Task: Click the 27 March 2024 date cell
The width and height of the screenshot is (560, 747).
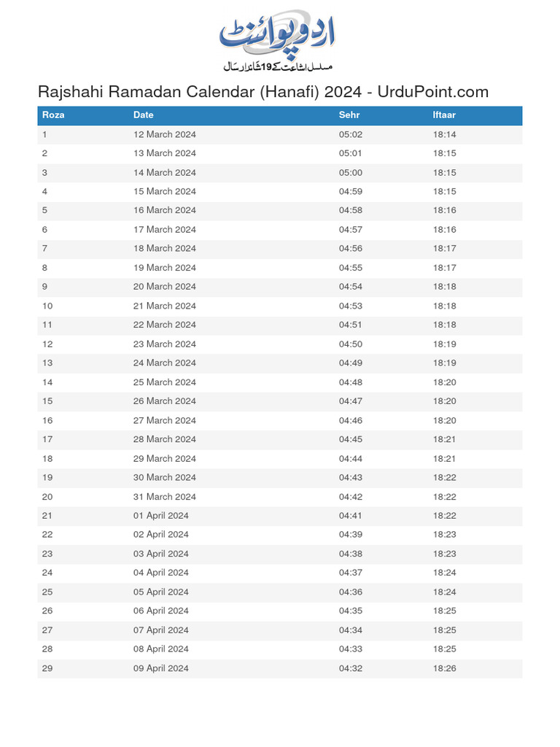Action: click(165, 420)
